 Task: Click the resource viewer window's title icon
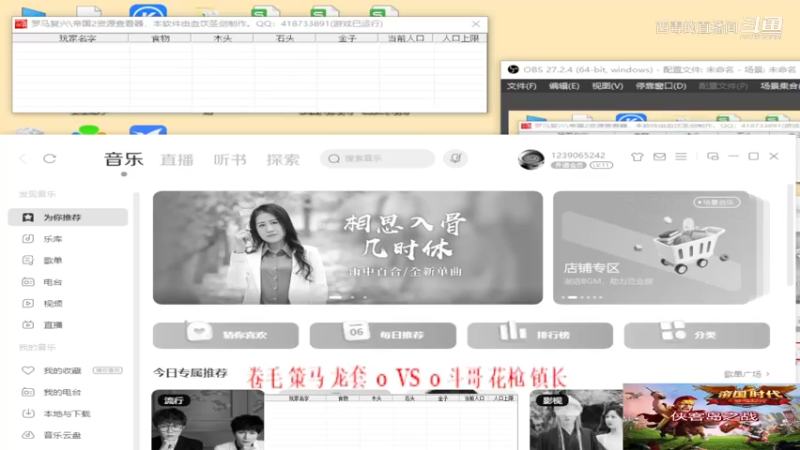21,24
